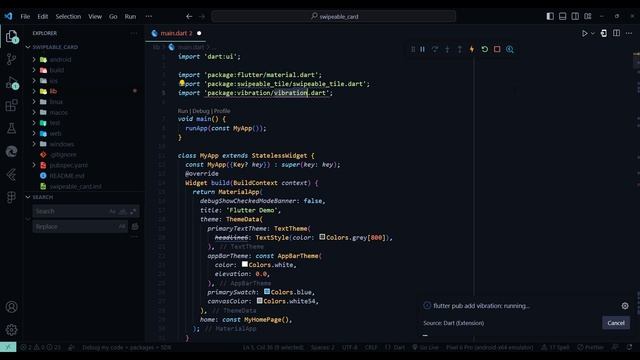Viewport: 640px width, 360px height.
Task: Open the Explorer view in activity bar
Action: (x=11, y=36)
